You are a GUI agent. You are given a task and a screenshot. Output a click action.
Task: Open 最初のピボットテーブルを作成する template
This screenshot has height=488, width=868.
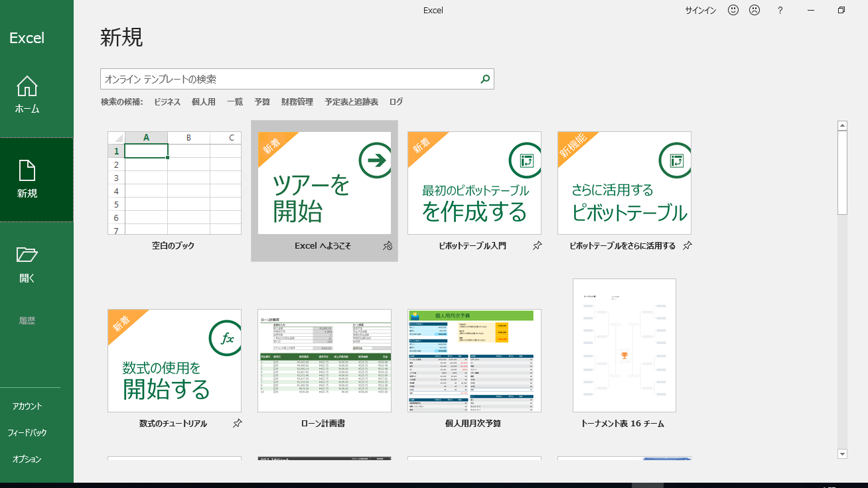(x=474, y=183)
